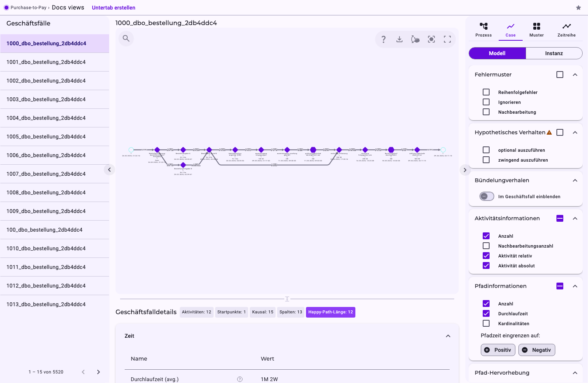This screenshot has height=383, width=588.
Task: Click the Happy-Path-Länge: 12 chip
Action: (x=331, y=312)
